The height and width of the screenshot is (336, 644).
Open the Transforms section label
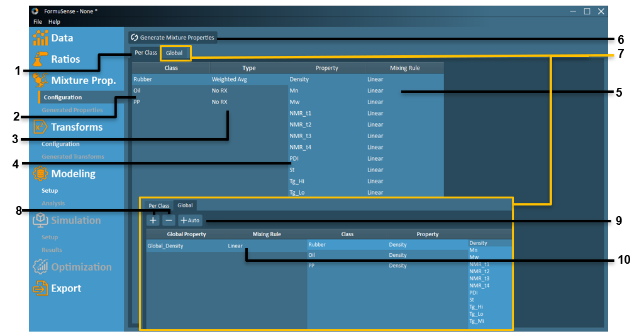coord(77,127)
